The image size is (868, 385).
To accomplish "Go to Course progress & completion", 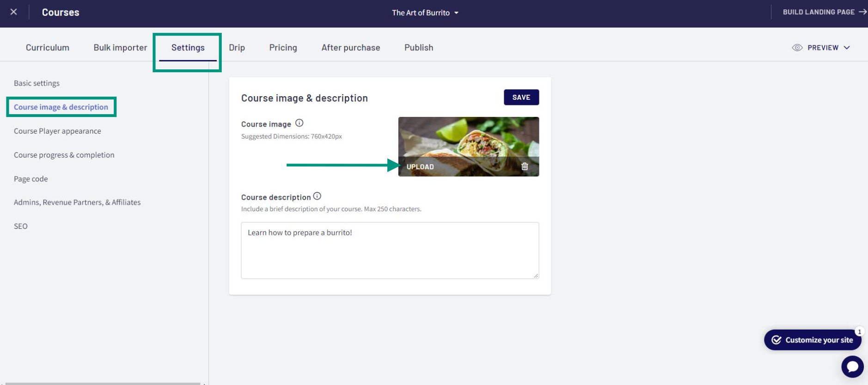I will coord(64,155).
